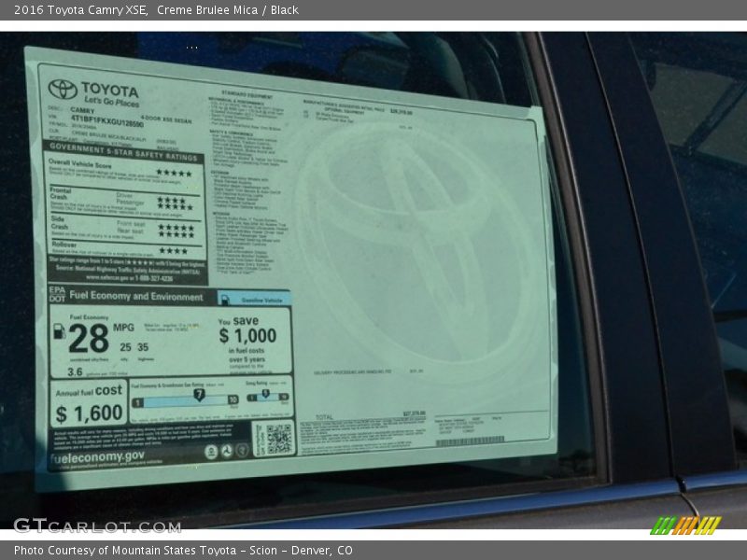The width and height of the screenshot is (747, 560).
Task: Click the "Let's Go Places" slogan
Action: pyautogui.click(x=111, y=102)
